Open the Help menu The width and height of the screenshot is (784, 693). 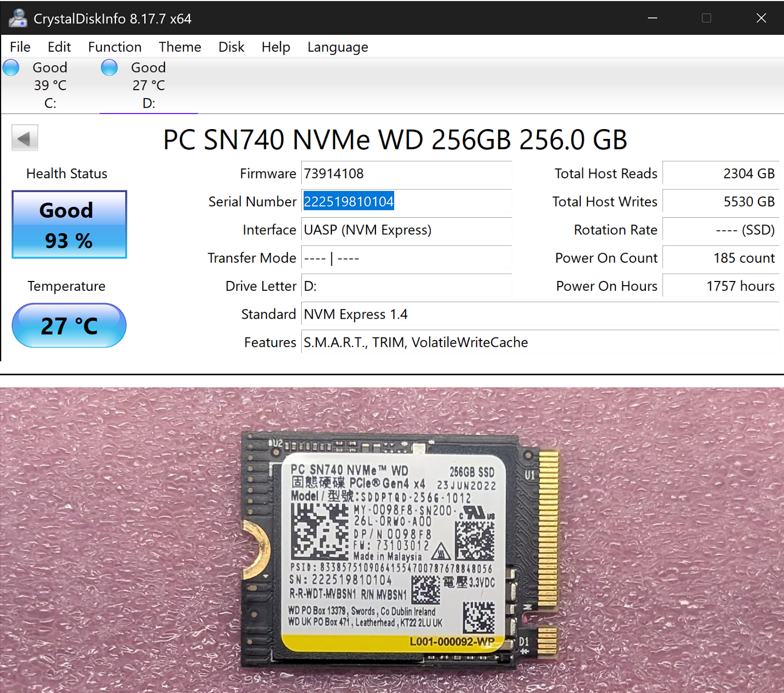coord(276,47)
